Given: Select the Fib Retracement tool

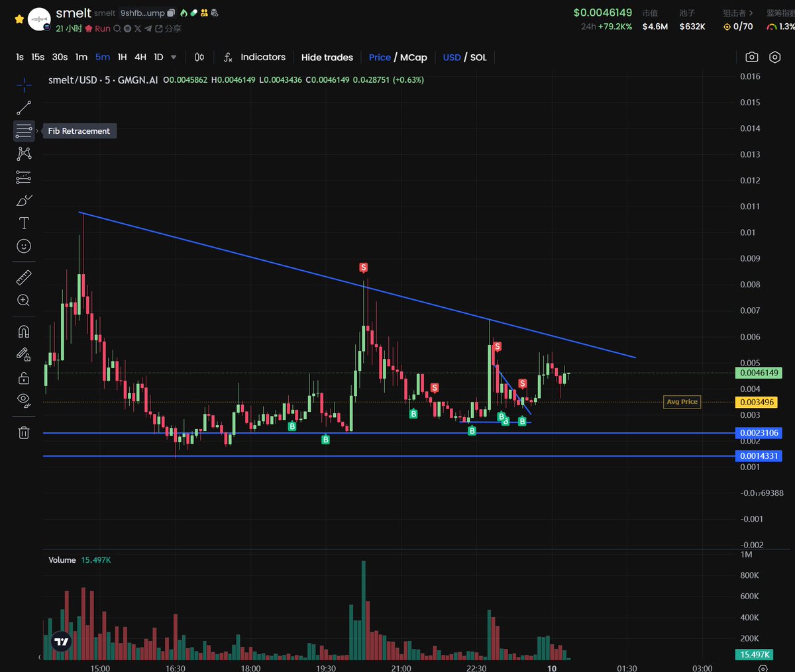Looking at the screenshot, I should pyautogui.click(x=24, y=130).
